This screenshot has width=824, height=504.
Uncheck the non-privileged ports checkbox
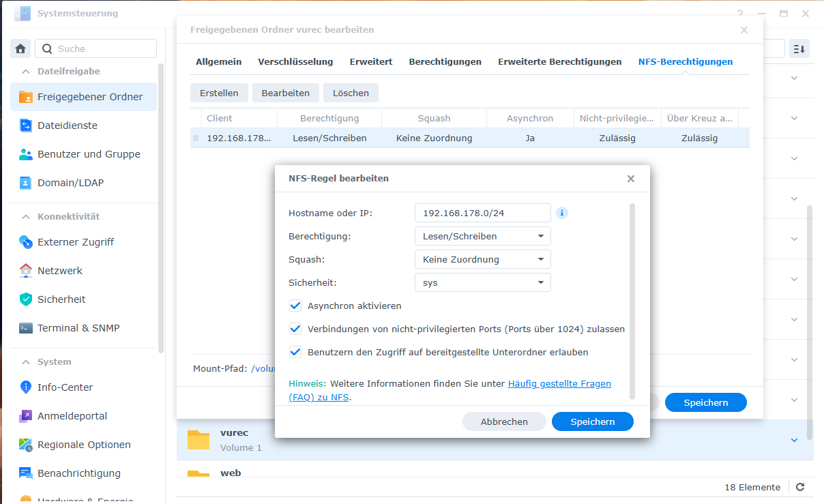point(295,329)
